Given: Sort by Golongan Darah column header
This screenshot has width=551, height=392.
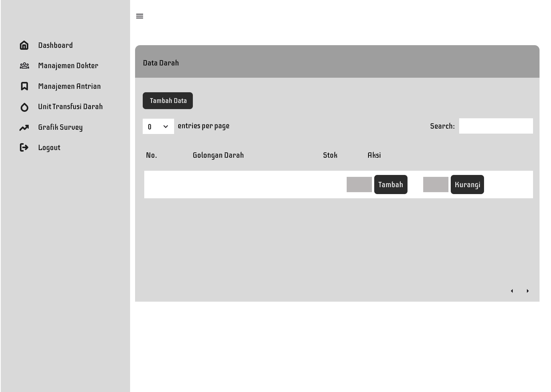Looking at the screenshot, I should (218, 155).
